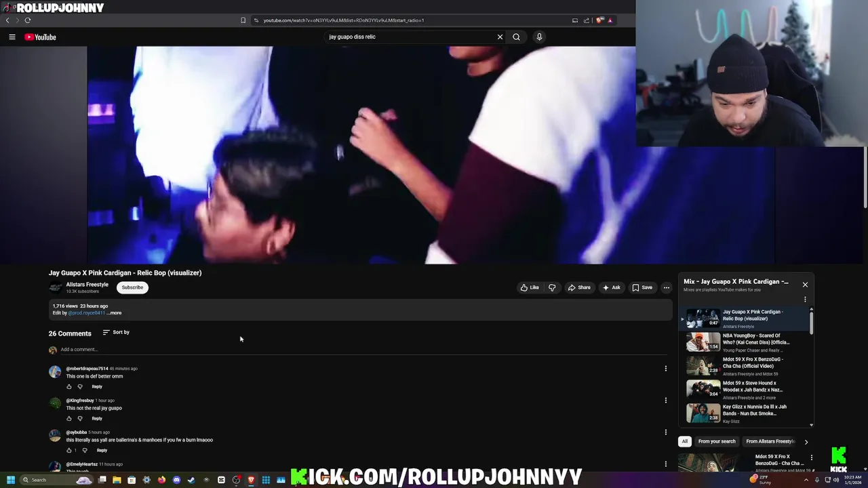Play Relic Bop (visualizer) in Mix list

tap(746, 318)
